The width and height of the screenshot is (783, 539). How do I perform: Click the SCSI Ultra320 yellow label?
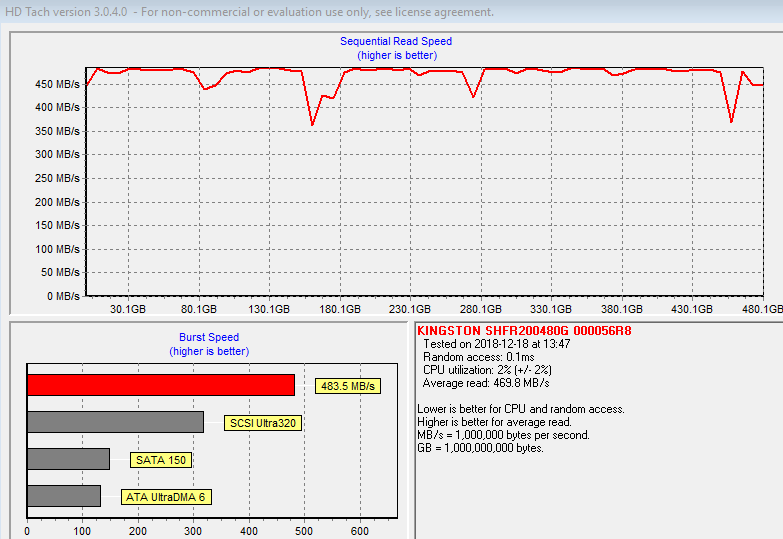tap(263, 423)
